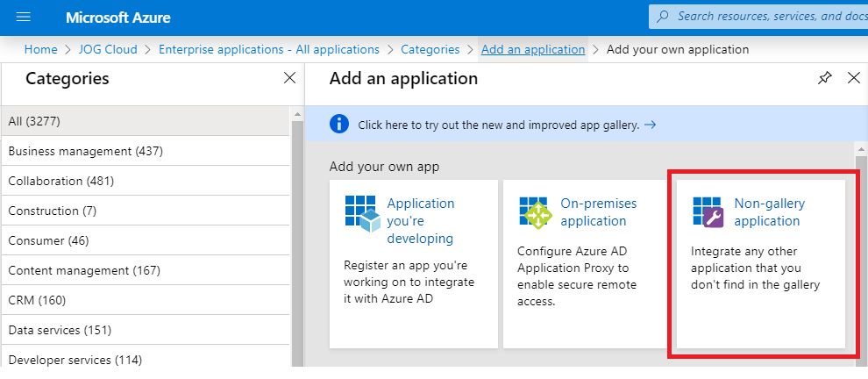Click Non-gallery application wrench icon
The width and height of the screenshot is (868, 379).
tap(708, 211)
